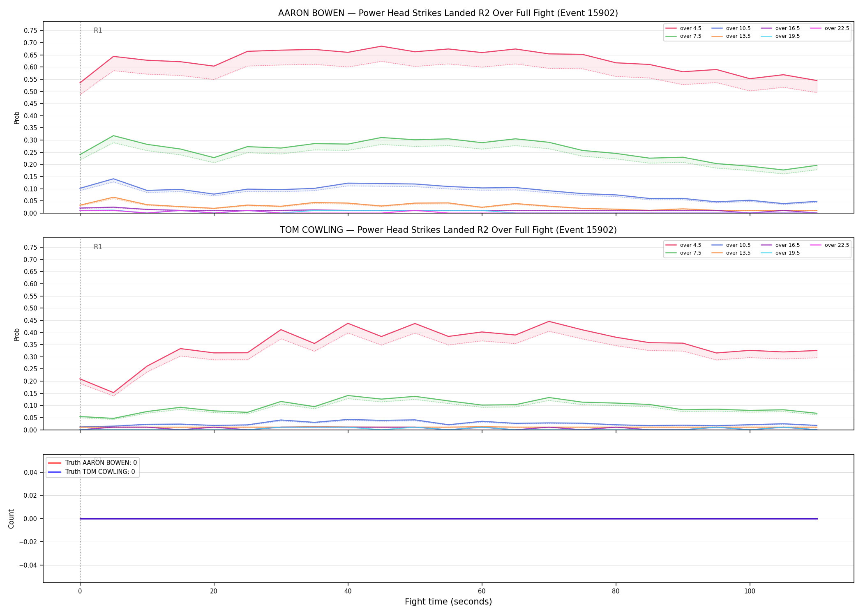The height and width of the screenshot is (616, 863).
Task: Click y tick '0.50' on AARON BOWEN chart
Action: 31,92
